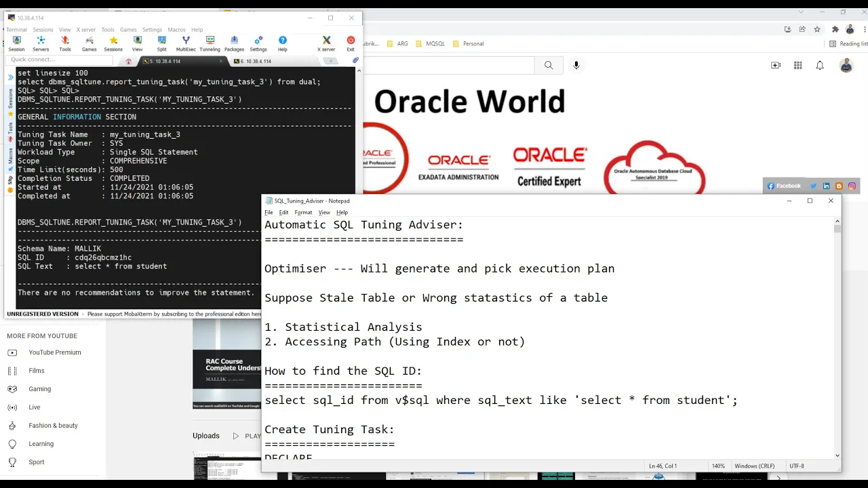
Task: Select Split terminal toolbar icon
Action: click(161, 44)
